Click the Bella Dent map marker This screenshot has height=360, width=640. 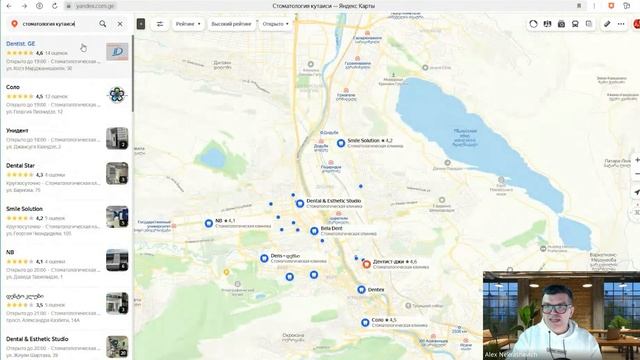point(314,231)
